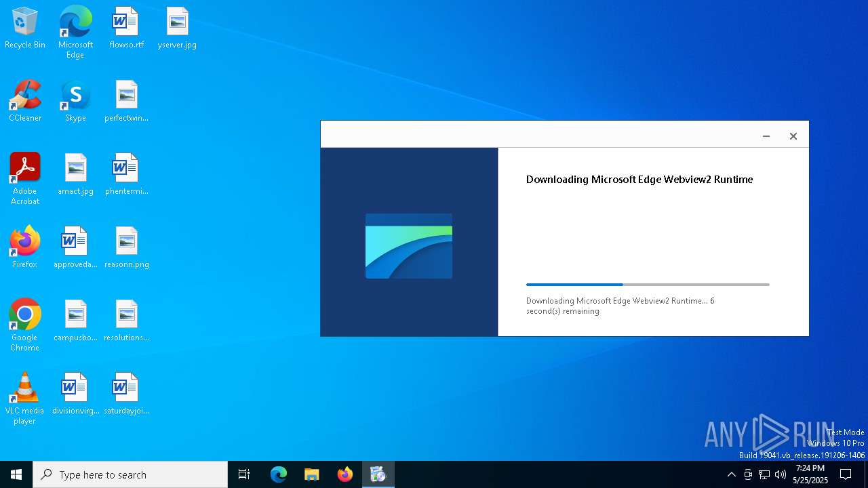Launch Firefox from the taskbar
Viewport: 868px width, 488px height.
(x=345, y=474)
